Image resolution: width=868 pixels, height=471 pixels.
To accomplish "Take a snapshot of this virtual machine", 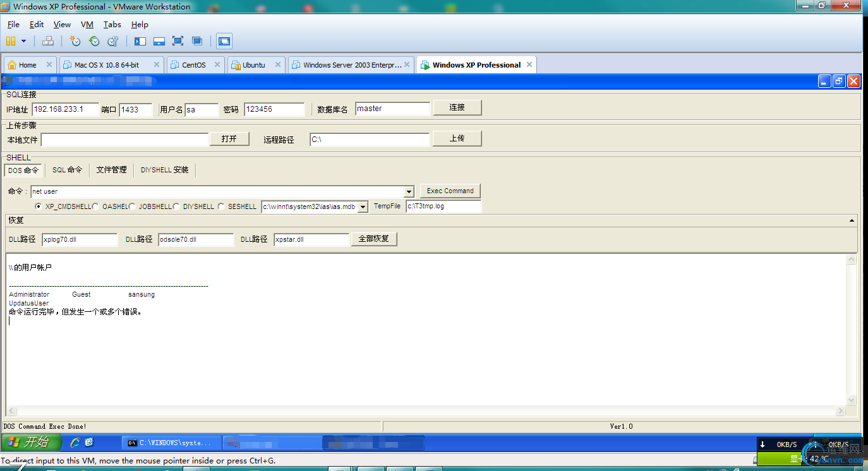I will point(75,41).
